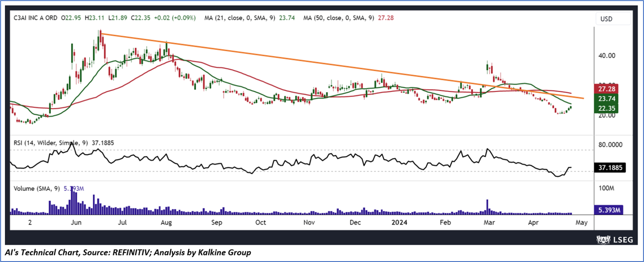Click the black 37.1885 RSI value tag
Image resolution: width=644 pixels, height=262 pixels.
tap(610, 168)
